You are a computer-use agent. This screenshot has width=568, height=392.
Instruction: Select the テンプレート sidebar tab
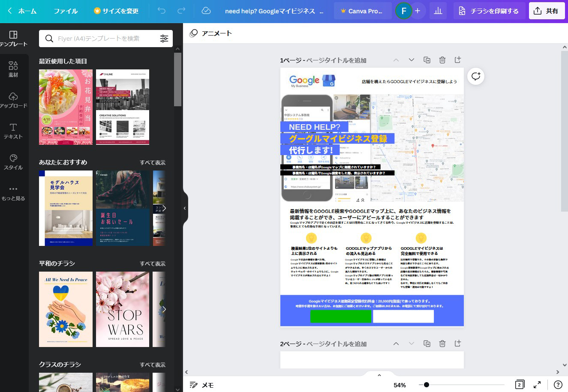(14, 39)
